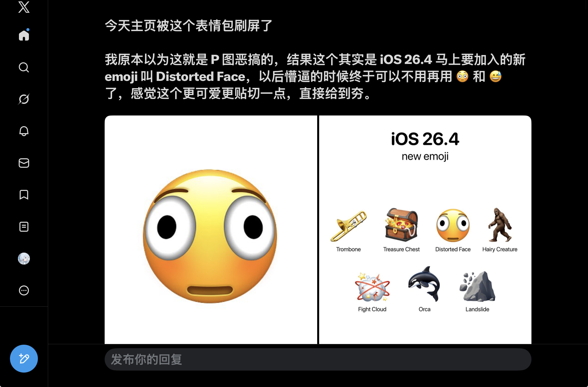Click the blue compose post button
588x387 pixels.
pos(24,358)
